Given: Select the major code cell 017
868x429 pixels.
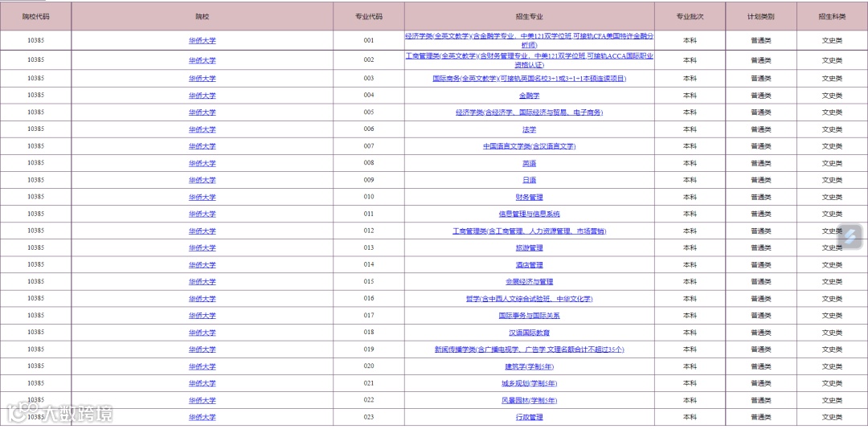Looking at the screenshot, I should pos(369,316).
